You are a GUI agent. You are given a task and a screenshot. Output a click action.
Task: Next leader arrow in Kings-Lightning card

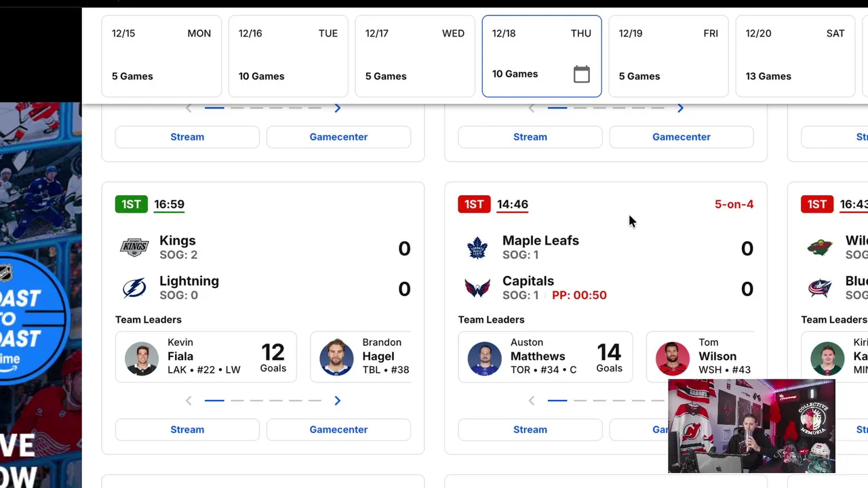point(337,401)
